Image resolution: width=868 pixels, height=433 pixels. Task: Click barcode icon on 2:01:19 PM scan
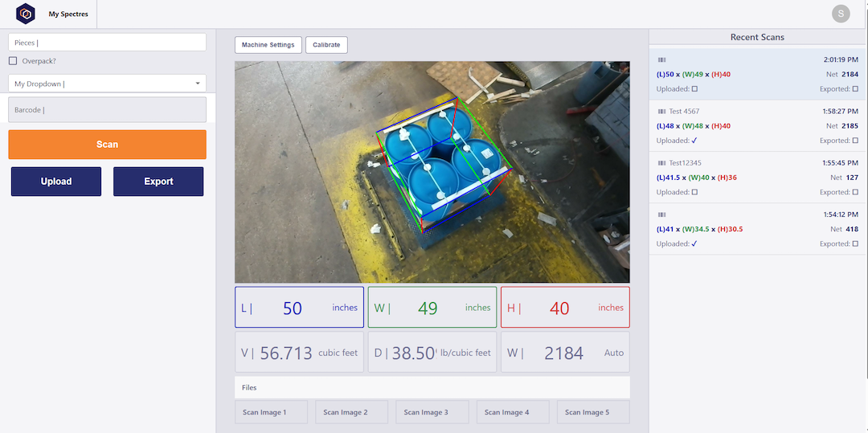tap(661, 60)
